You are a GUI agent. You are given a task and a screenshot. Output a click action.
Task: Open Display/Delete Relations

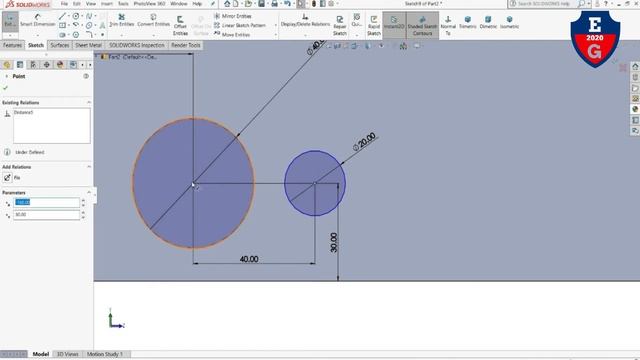pos(305,20)
